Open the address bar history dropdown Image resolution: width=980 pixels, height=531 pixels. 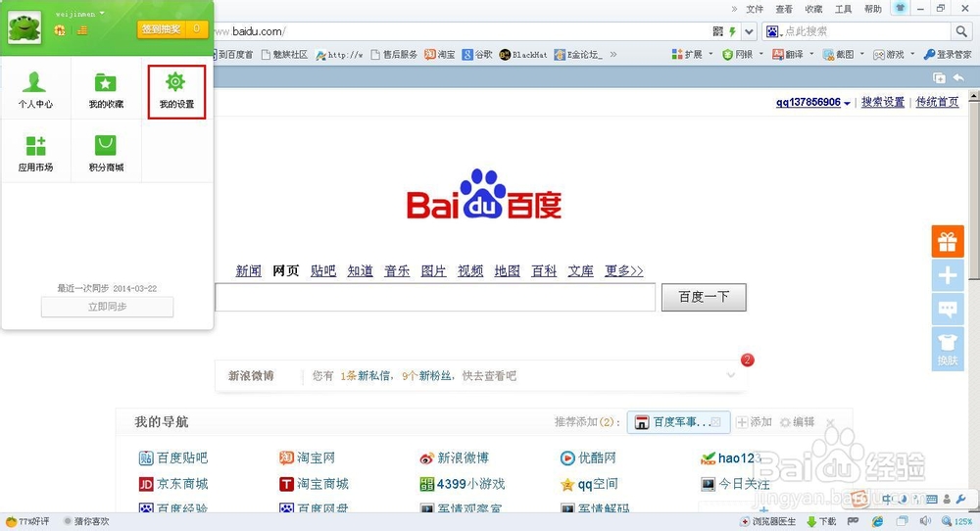[749, 31]
